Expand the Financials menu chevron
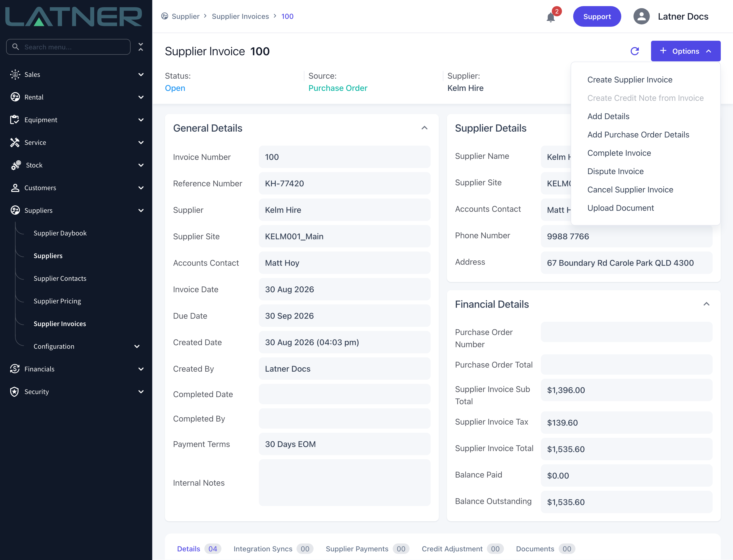The image size is (733, 560). click(x=141, y=369)
